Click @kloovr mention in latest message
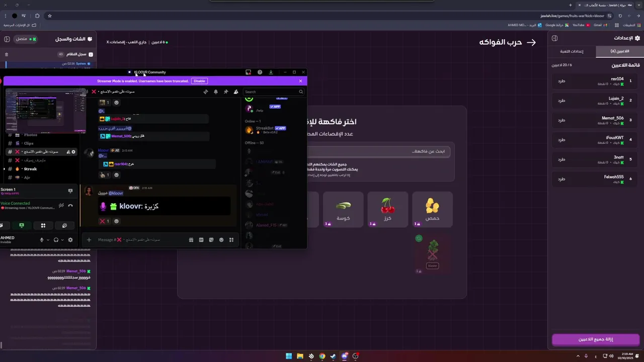 coord(116,193)
